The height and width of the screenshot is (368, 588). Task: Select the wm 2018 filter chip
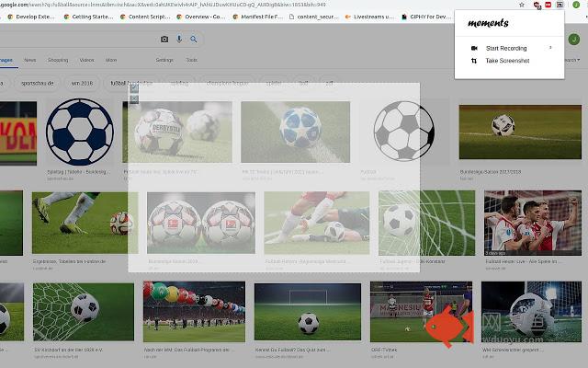tap(82, 83)
